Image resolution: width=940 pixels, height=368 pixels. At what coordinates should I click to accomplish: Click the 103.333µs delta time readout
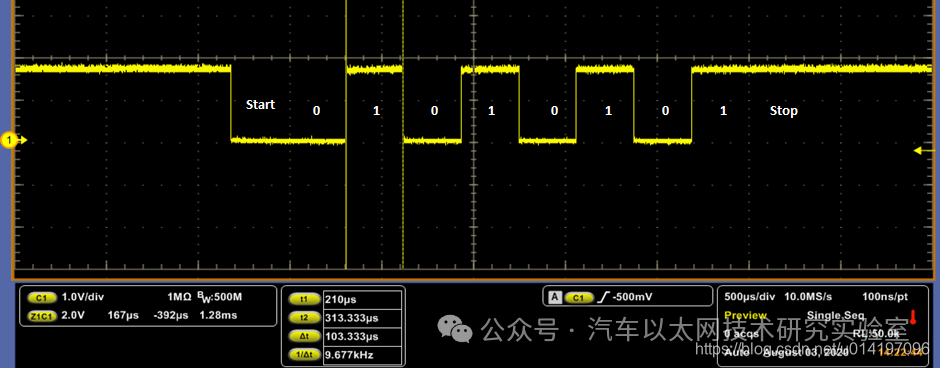pyautogui.click(x=362, y=336)
